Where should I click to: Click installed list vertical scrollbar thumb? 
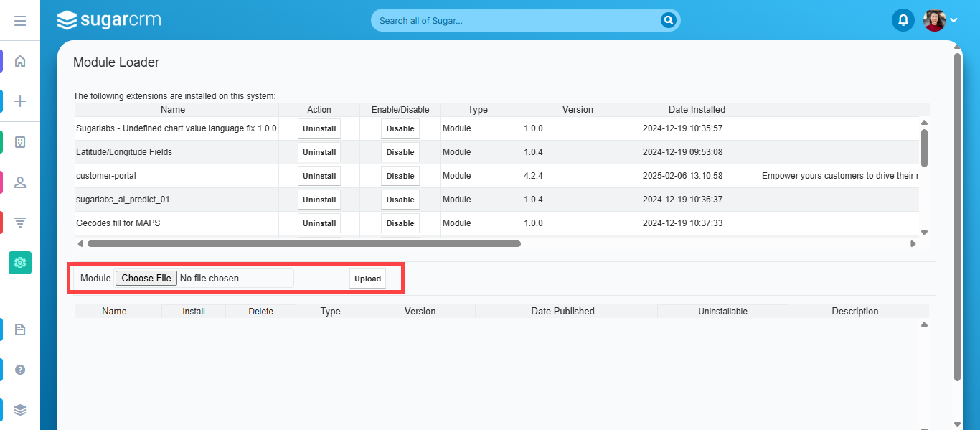click(x=924, y=148)
